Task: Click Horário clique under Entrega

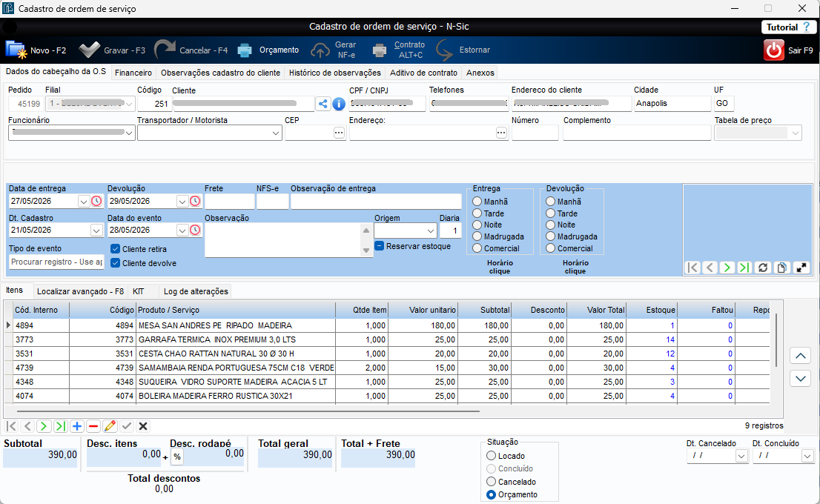Action: (x=500, y=267)
